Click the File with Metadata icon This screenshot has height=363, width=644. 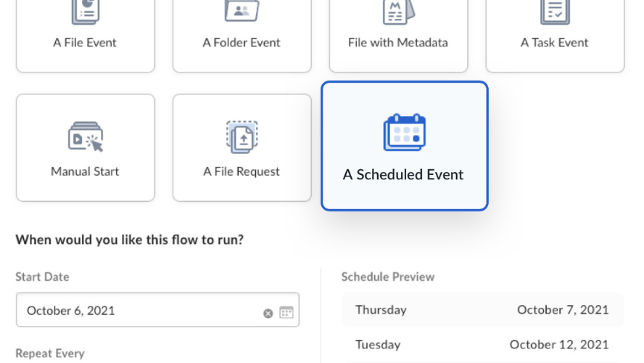pyautogui.click(x=398, y=11)
